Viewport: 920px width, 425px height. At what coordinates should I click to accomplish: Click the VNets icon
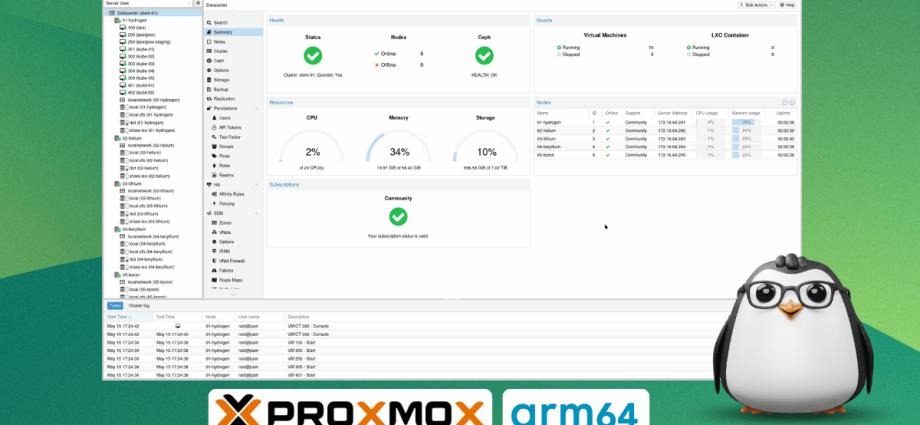[214, 232]
